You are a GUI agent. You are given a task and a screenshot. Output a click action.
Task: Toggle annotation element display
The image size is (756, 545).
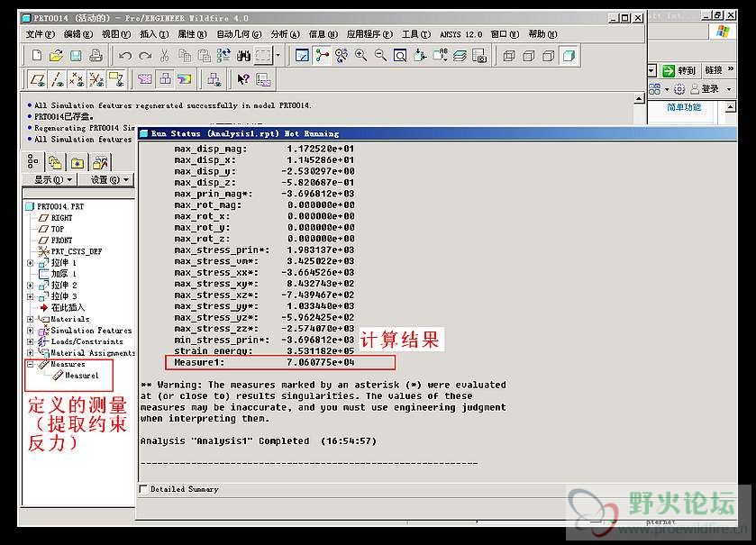click(x=116, y=79)
